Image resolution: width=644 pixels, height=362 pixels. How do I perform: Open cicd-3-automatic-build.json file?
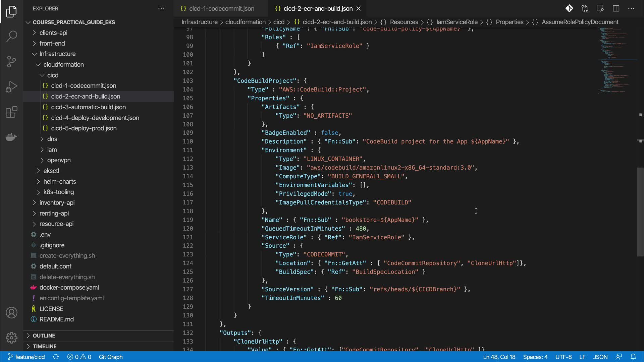tap(88, 107)
